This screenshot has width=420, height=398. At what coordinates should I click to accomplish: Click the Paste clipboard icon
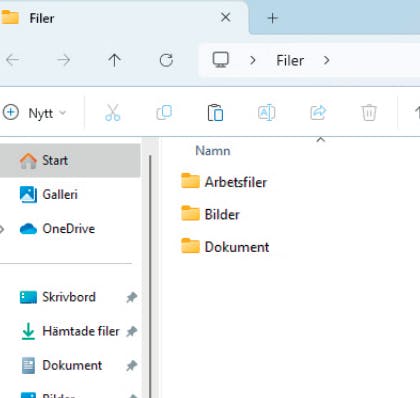215,113
